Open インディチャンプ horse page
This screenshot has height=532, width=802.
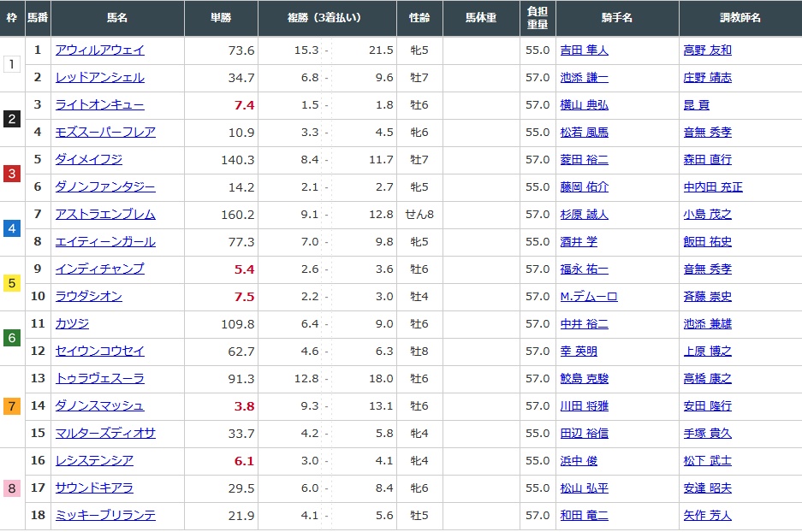99,269
